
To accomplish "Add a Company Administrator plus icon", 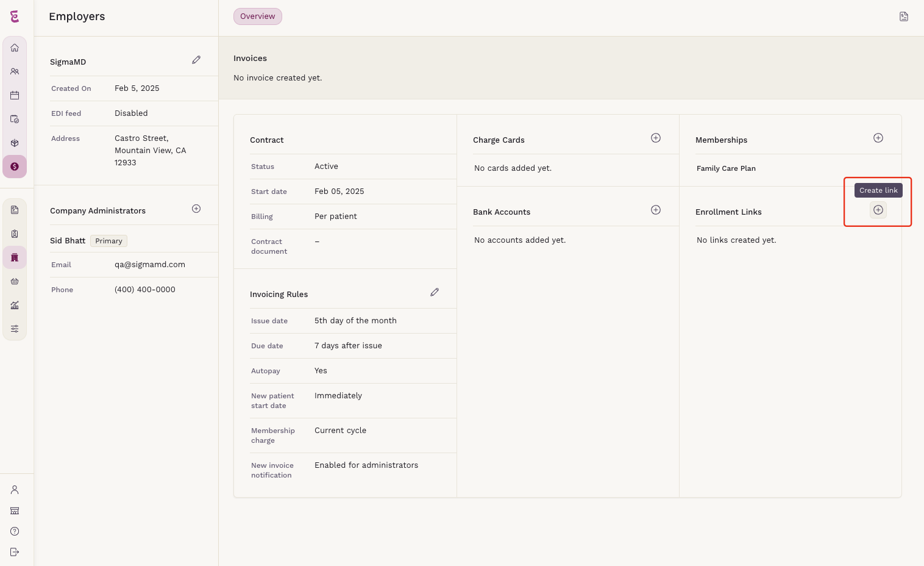I will [x=196, y=209].
